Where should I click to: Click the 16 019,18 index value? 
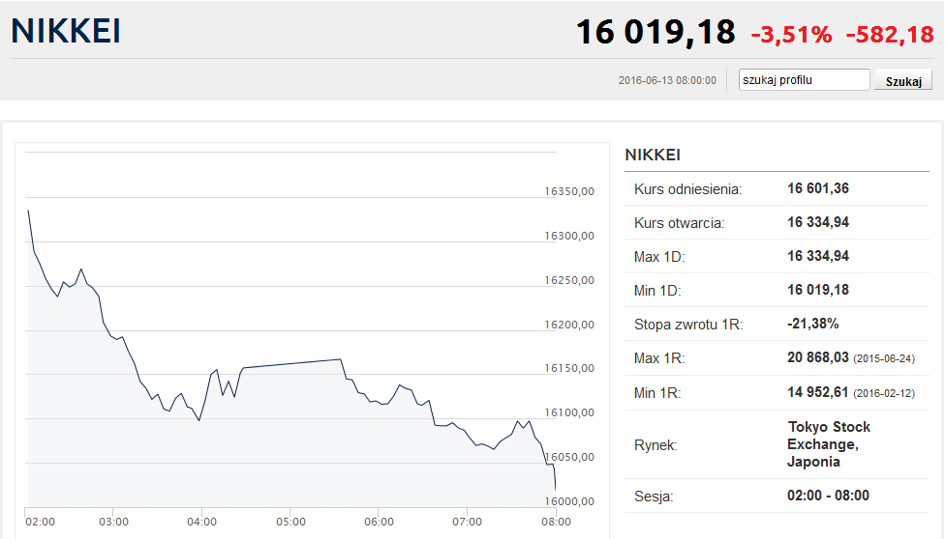point(656,32)
